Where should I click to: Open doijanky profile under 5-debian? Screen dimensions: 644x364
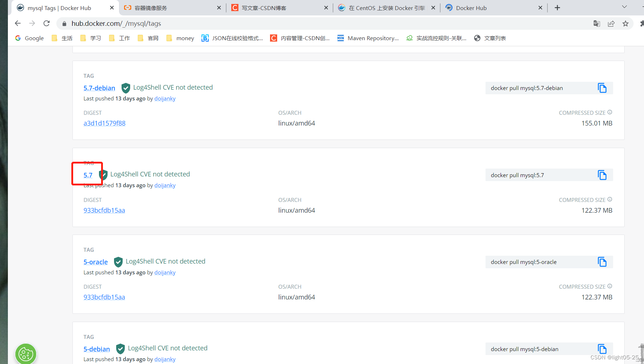pos(165,359)
